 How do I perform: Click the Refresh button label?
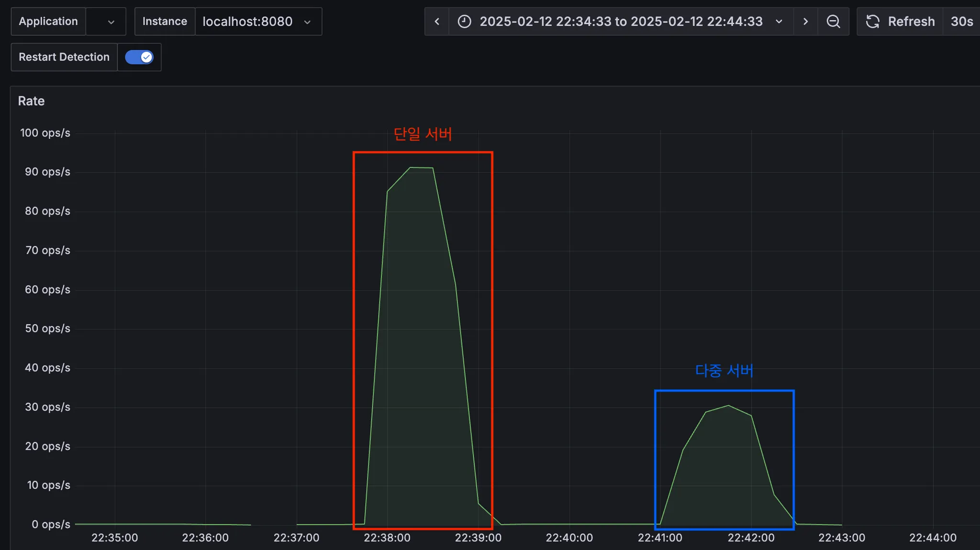click(x=911, y=22)
